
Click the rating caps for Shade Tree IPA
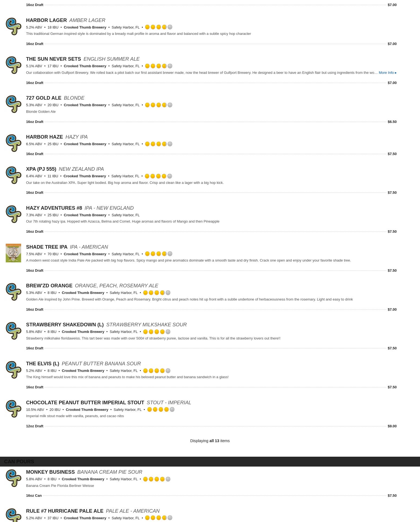click(159, 254)
